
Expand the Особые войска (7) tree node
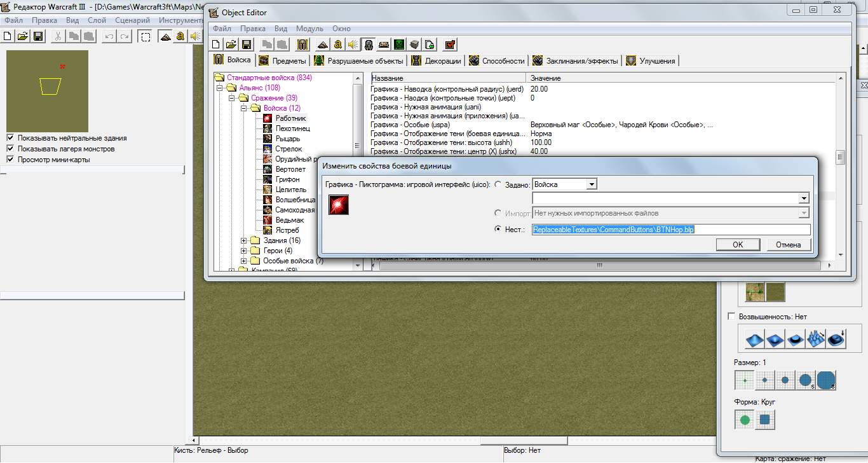244,261
